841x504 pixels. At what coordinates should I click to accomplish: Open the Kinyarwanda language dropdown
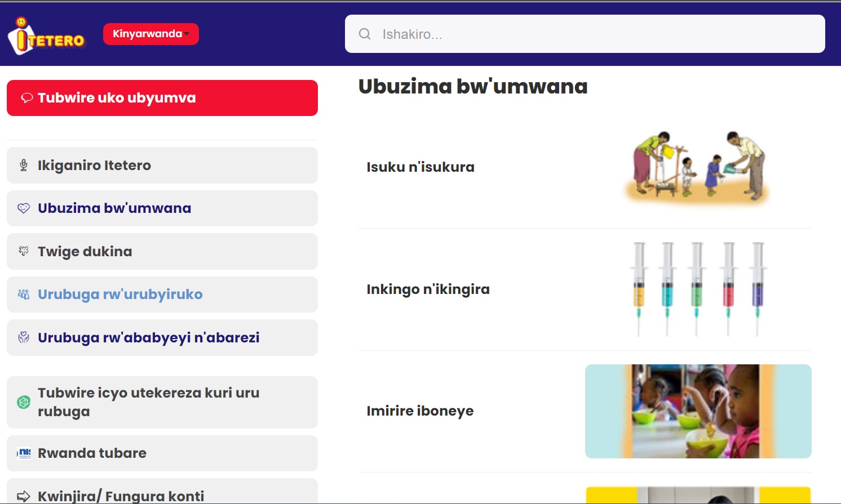point(151,34)
